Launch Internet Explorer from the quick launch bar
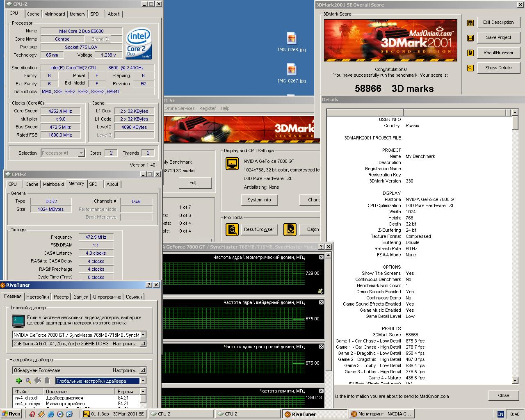The image size is (525, 420). point(51,414)
